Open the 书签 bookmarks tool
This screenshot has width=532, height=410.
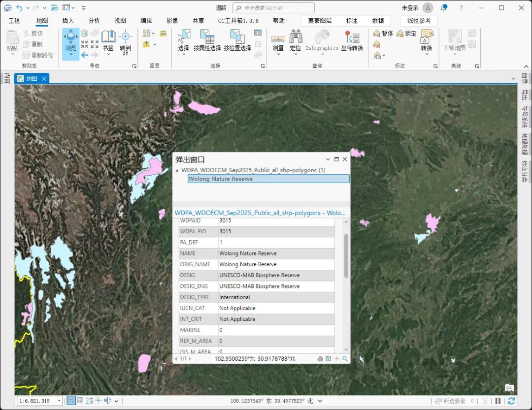point(108,40)
